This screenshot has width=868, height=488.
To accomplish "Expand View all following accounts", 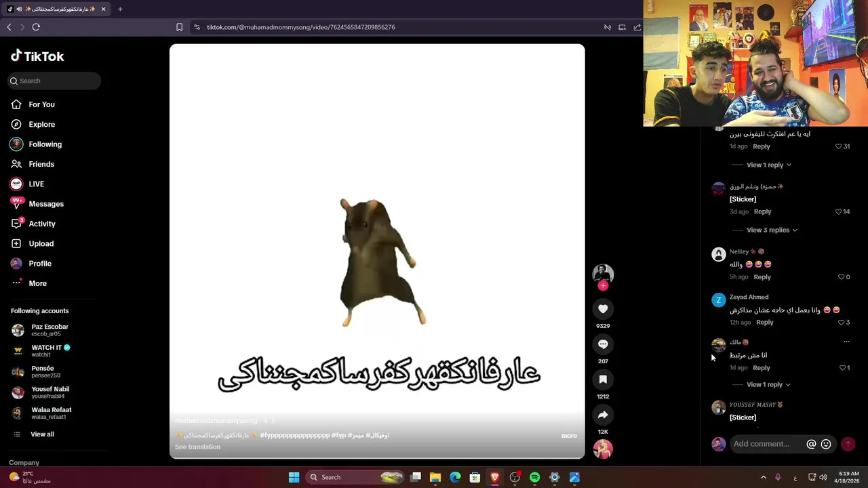I will (34, 434).
